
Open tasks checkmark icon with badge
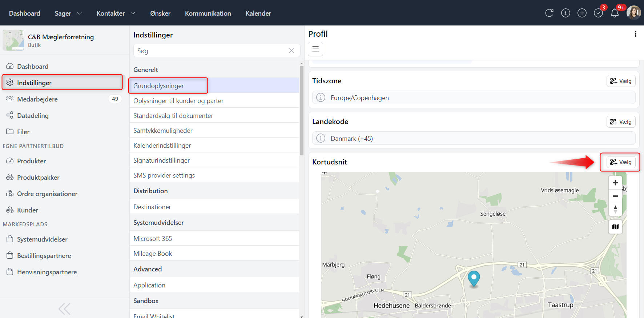coord(598,13)
